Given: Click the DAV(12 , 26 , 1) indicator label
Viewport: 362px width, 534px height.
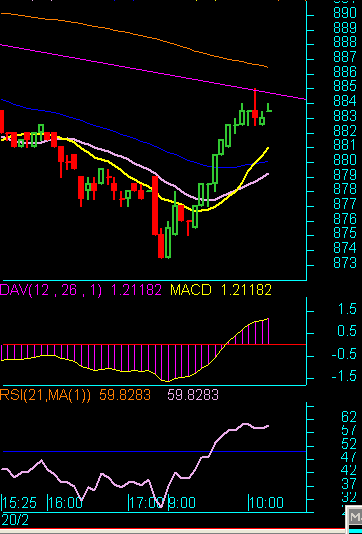Looking at the screenshot, I should [51, 290].
